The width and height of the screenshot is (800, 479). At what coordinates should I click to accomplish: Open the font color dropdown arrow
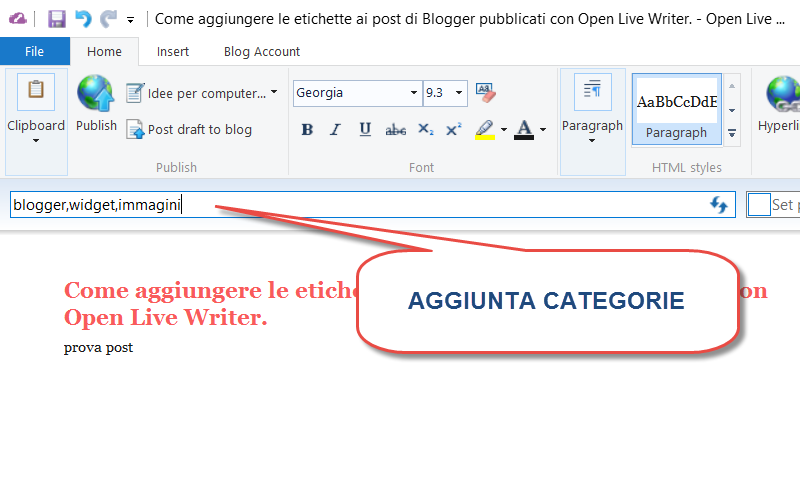tap(543, 130)
